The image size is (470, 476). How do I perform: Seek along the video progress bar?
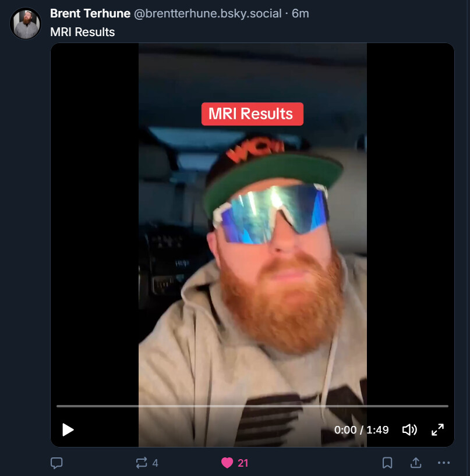pos(252,406)
